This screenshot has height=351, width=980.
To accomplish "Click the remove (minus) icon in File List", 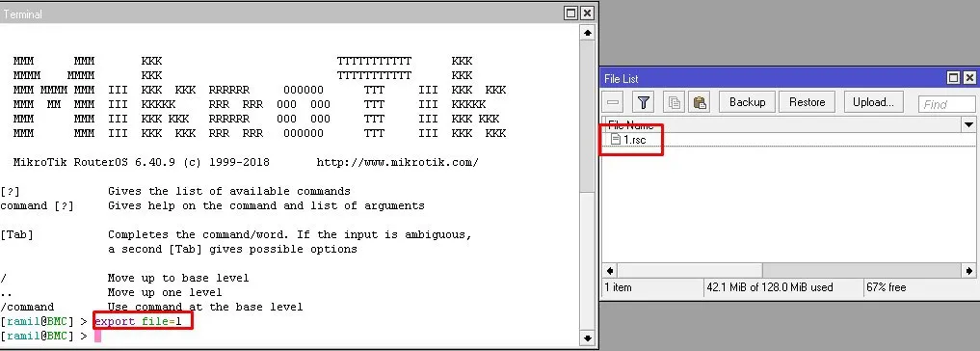I will 614,102.
